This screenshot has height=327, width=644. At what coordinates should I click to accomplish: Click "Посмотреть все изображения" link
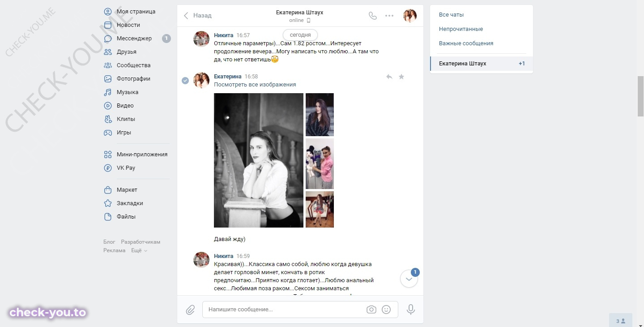point(255,85)
